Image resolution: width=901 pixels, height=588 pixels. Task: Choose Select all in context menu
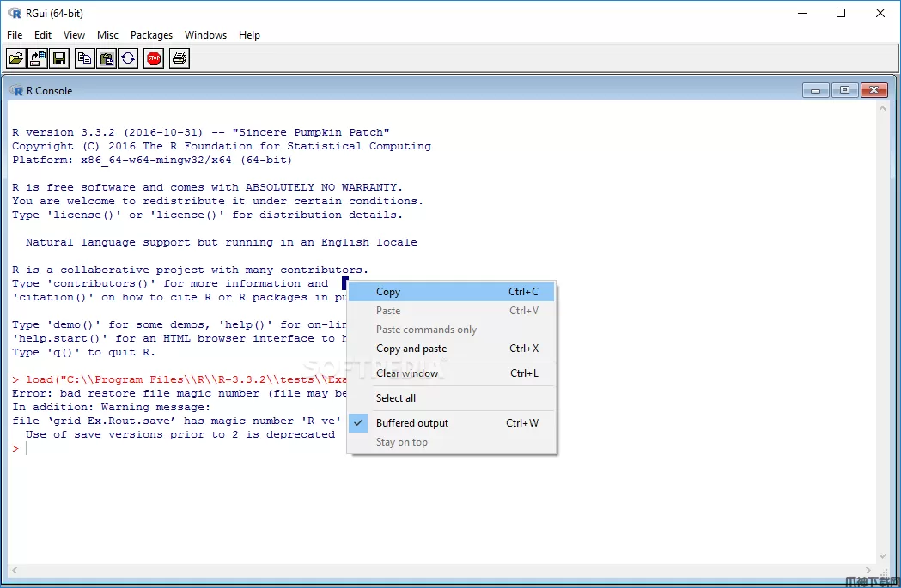tap(396, 398)
